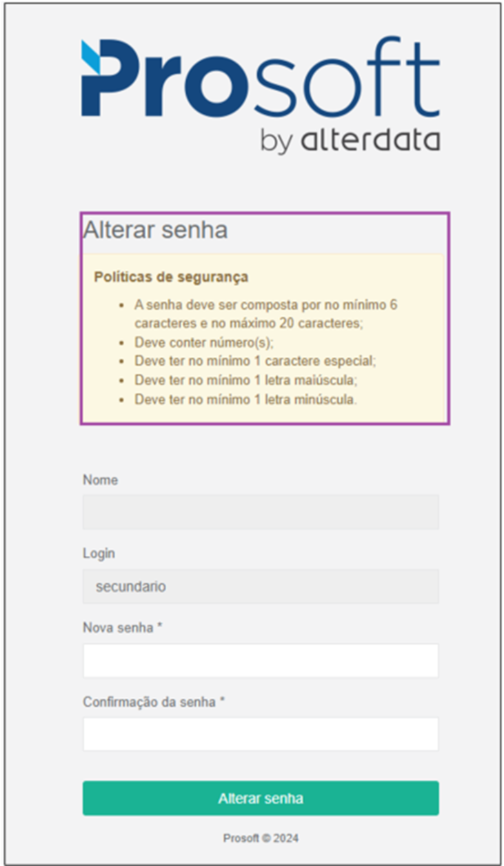Submit with the green Alterar senha button
The image size is (504, 866).
pos(261,798)
